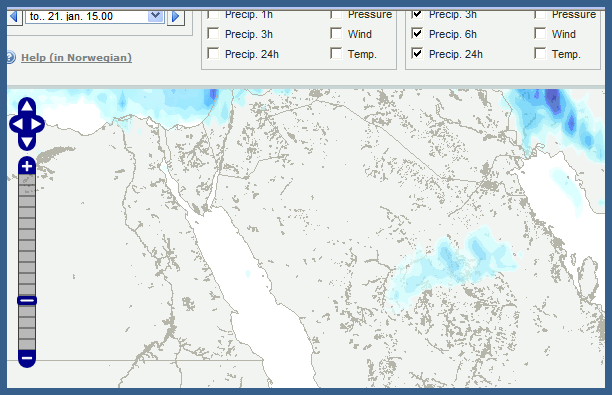This screenshot has width=612, height=395.
Task: Uncheck Precip. 24h in the right panel
Action: coord(417,53)
